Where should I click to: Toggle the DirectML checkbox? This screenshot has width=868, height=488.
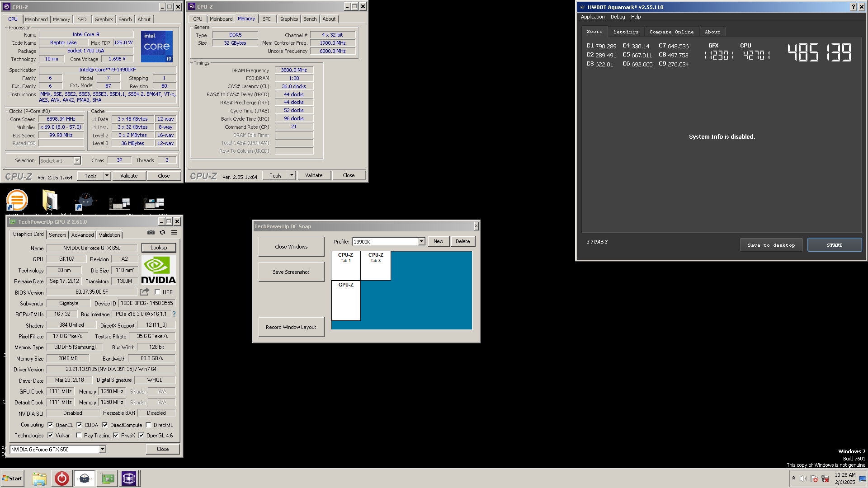click(x=148, y=425)
